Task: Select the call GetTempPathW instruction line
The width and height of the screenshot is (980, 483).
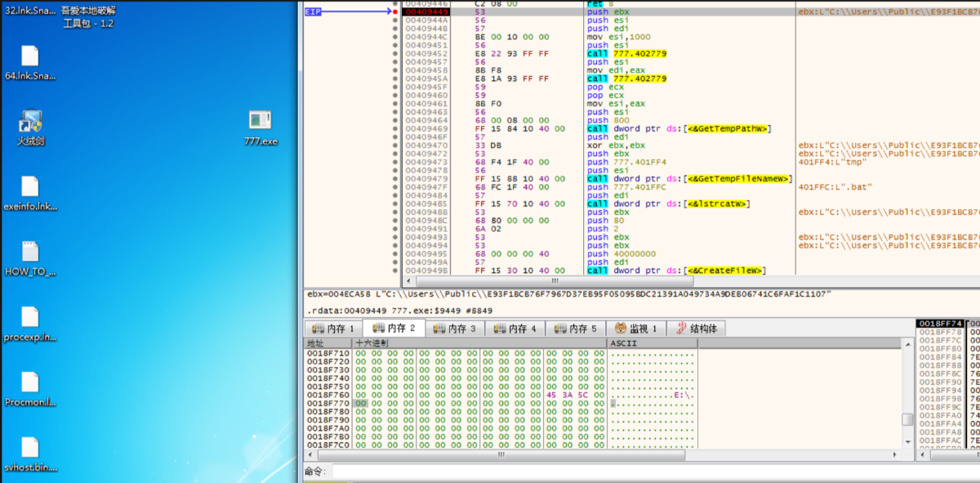Action: tap(679, 128)
